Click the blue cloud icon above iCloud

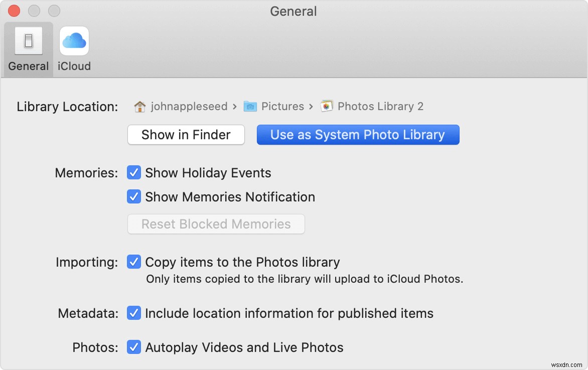74,40
